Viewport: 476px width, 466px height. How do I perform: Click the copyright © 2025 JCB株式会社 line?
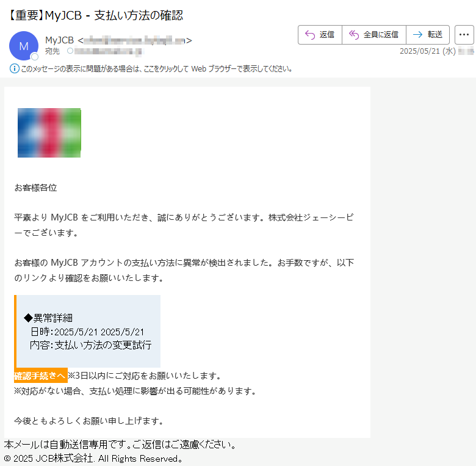pyautogui.click(x=93, y=458)
